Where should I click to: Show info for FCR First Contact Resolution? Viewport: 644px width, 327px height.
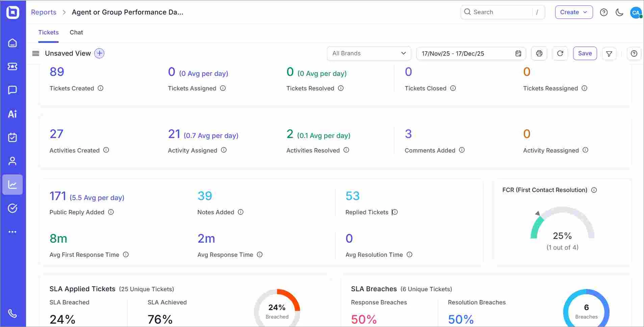click(x=594, y=190)
